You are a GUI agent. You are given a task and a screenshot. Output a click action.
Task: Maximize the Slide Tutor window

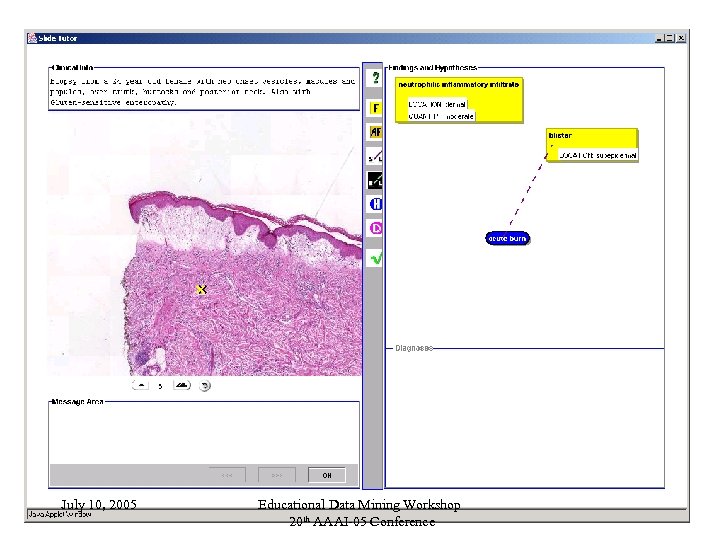coord(670,39)
